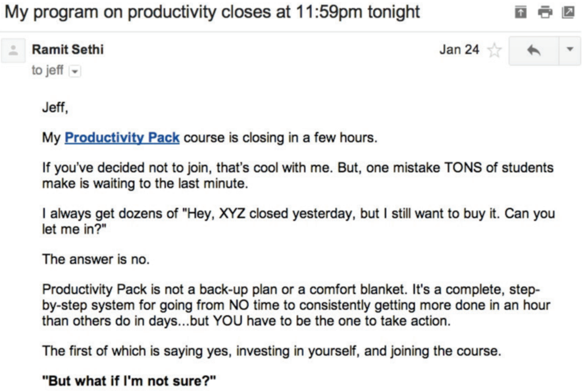This screenshot has height=392, width=588.
Task: Star this message from Ramit Sethi
Action: 495,50
